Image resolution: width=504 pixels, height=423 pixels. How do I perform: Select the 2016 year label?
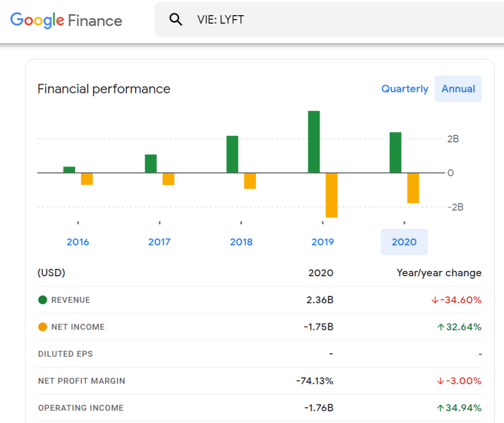pos(78,242)
